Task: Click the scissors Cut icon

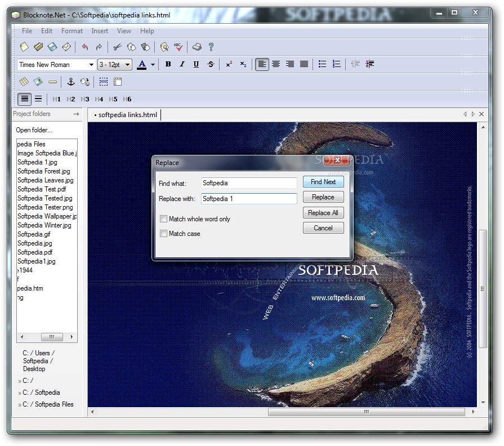Action: pos(117,47)
